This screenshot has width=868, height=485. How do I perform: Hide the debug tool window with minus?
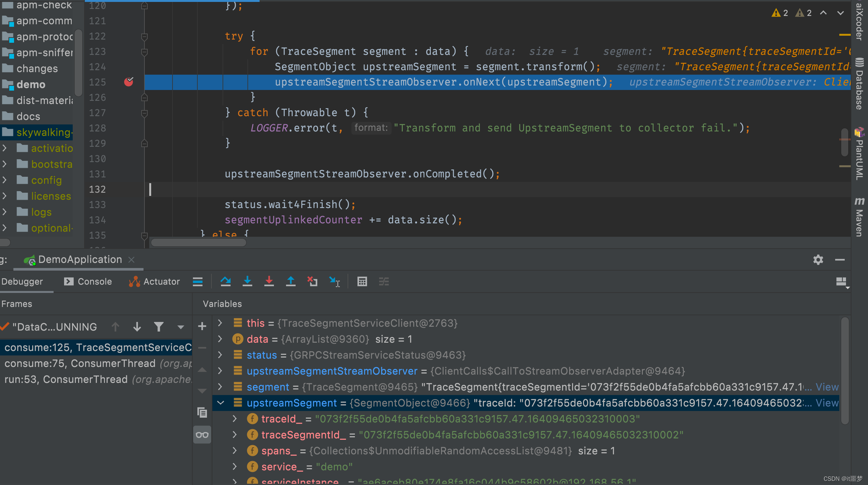tap(840, 260)
